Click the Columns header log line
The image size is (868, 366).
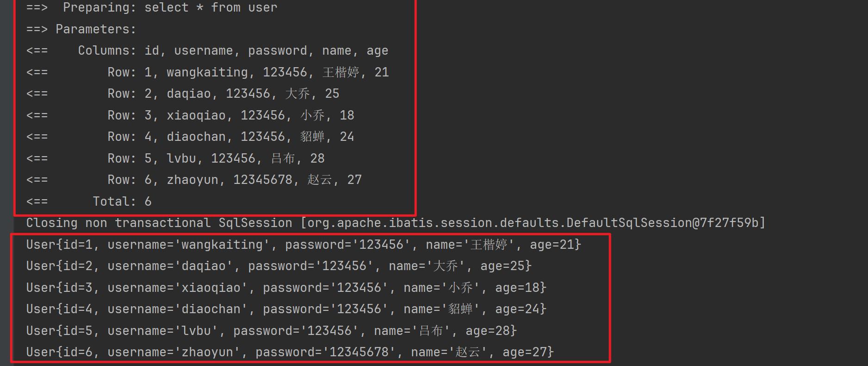(x=232, y=50)
